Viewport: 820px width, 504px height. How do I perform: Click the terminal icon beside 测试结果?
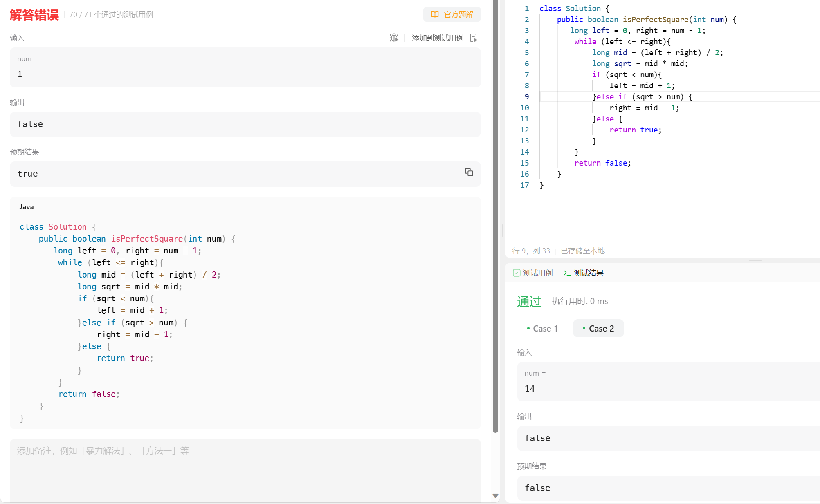566,273
